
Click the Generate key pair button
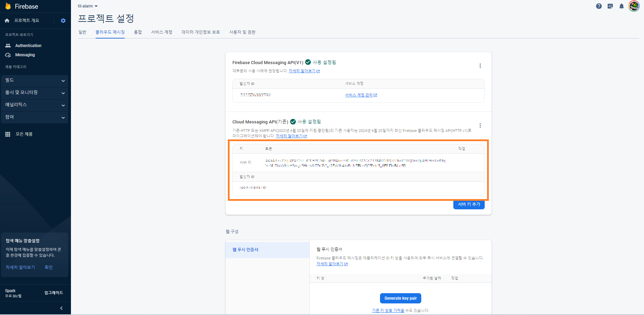pos(400,298)
